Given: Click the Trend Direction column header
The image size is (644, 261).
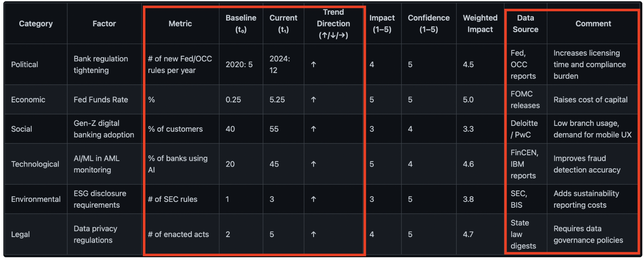Looking at the screenshot, I should pyautogui.click(x=333, y=24).
